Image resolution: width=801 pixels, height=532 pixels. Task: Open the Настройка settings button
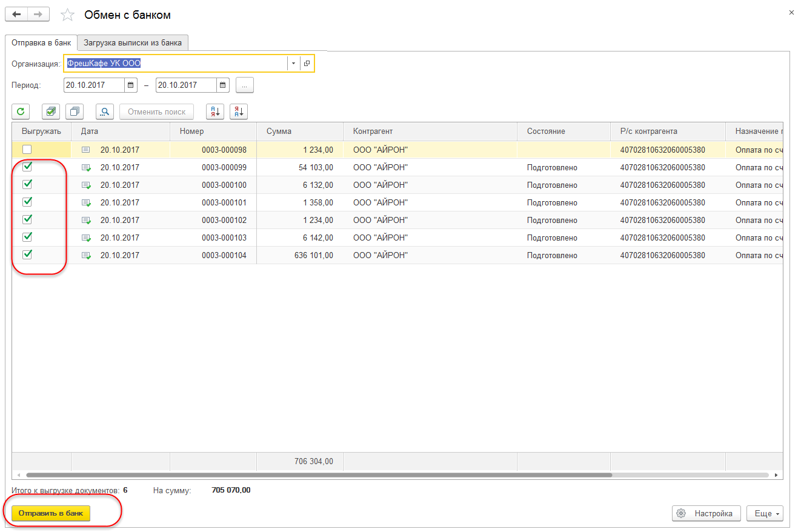(706, 513)
